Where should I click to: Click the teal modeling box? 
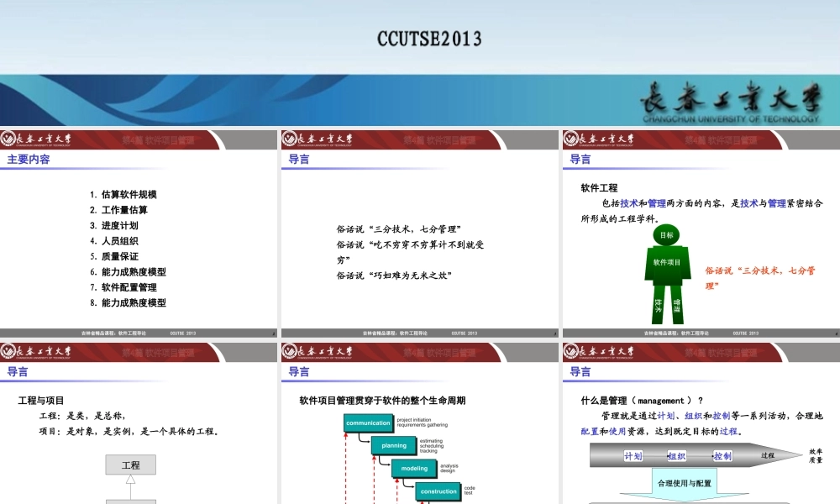[415, 469]
